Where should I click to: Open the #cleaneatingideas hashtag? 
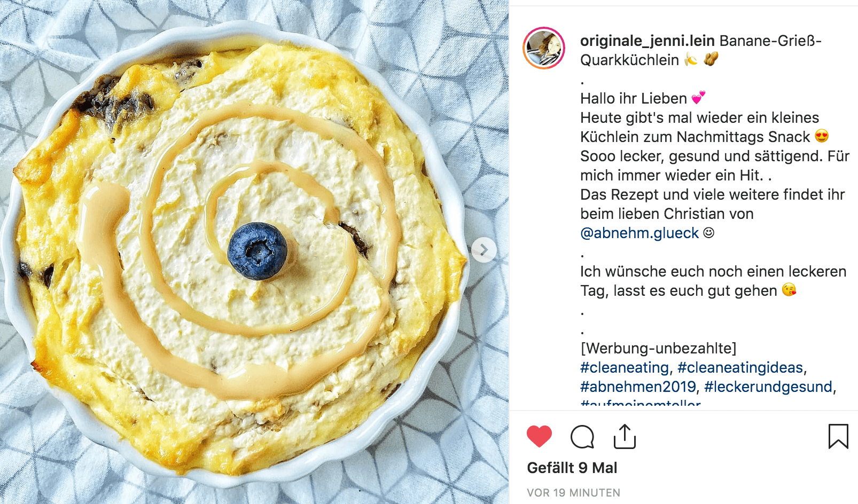pyautogui.click(x=740, y=367)
